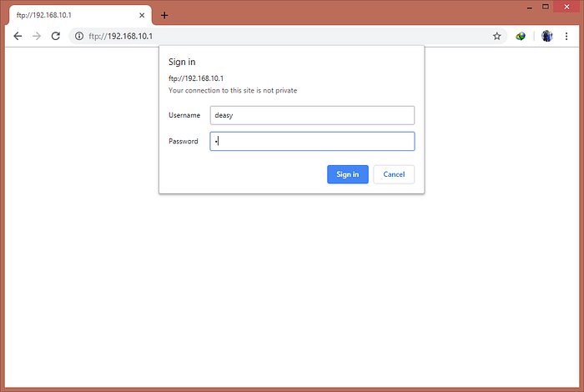The image size is (584, 392).
Task: Click the forward navigation arrow
Action: coord(37,36)
